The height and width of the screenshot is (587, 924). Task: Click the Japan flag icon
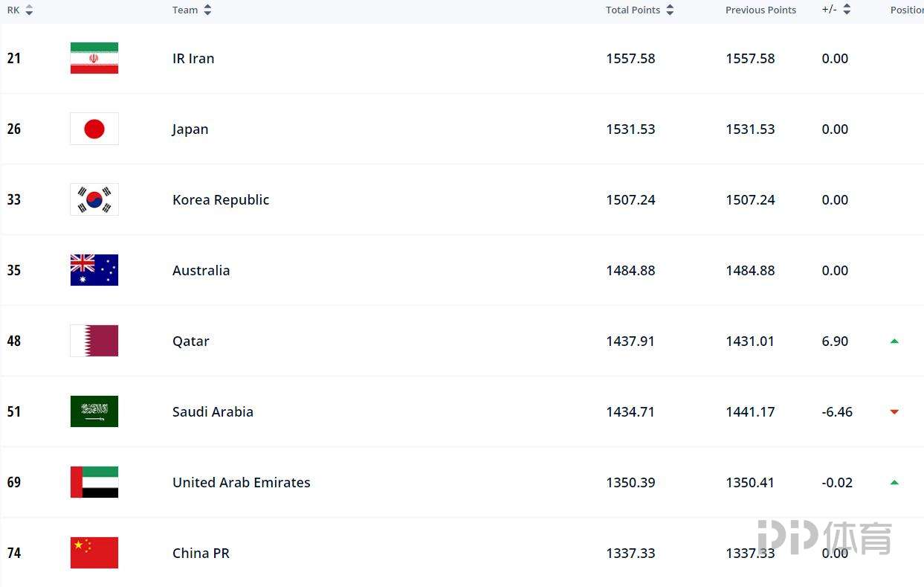click(94, 128)
